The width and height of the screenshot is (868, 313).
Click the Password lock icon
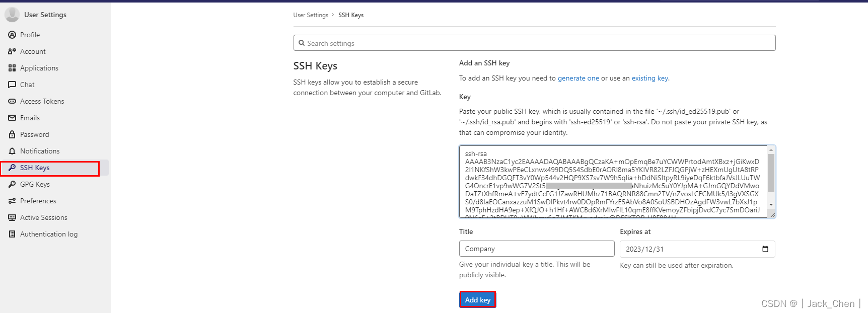12,134
